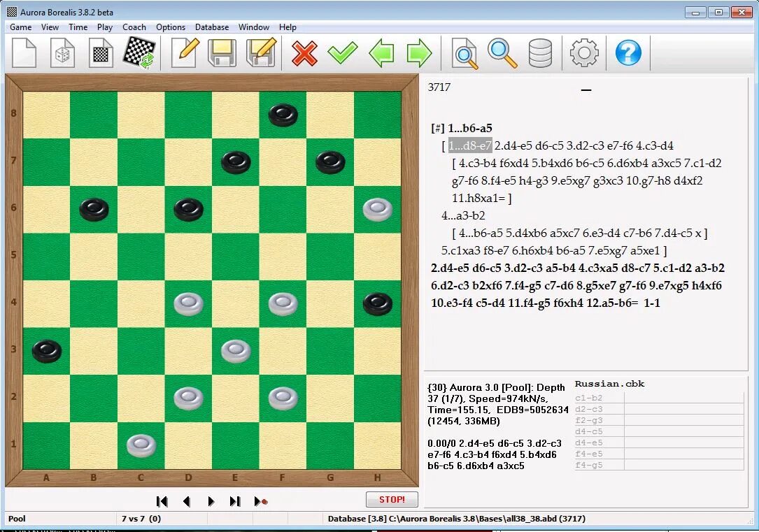Click the green checkmark accept icon
Viewport: 759px width, 532px height.
click(x=343, y=52)
